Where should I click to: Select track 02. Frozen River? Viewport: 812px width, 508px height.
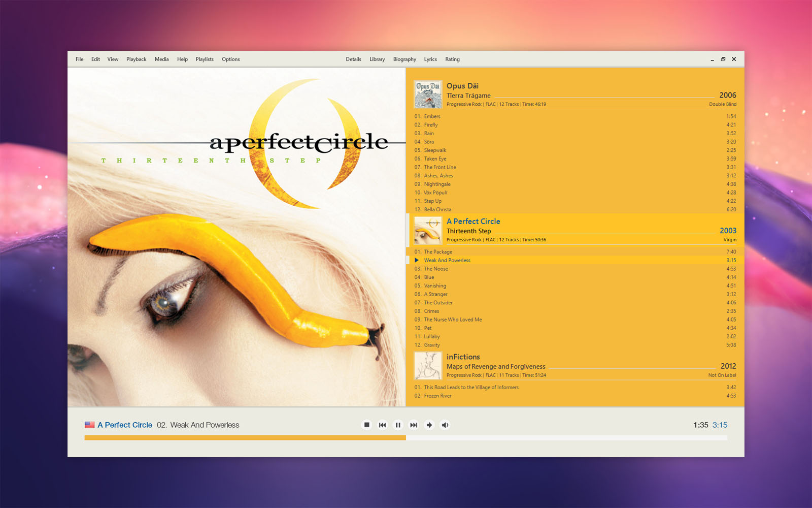pos(575,396)
